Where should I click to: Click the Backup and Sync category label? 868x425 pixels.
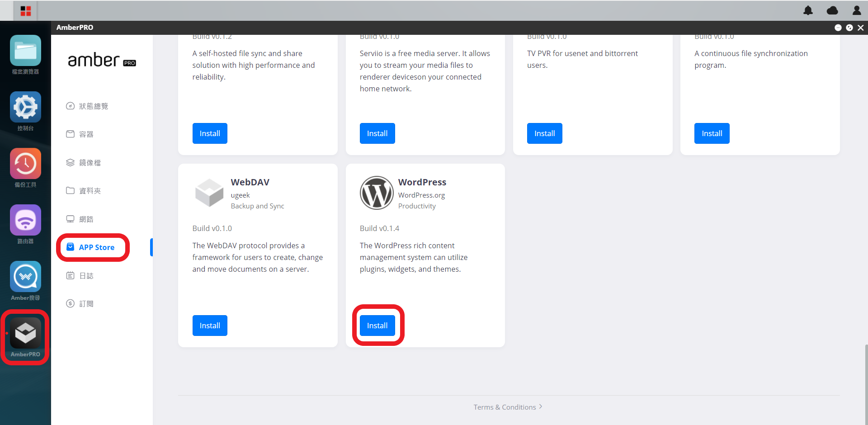pos(257,206)
